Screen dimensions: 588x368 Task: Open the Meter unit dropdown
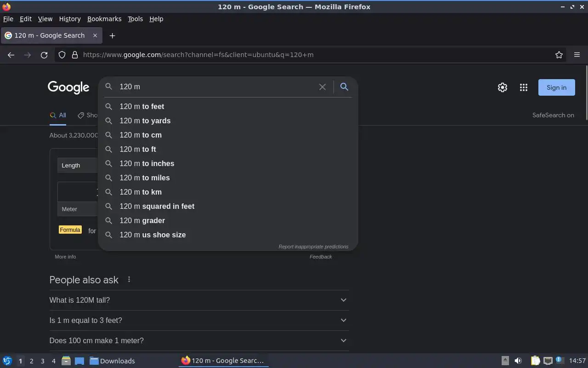click(x=78, y=209)
